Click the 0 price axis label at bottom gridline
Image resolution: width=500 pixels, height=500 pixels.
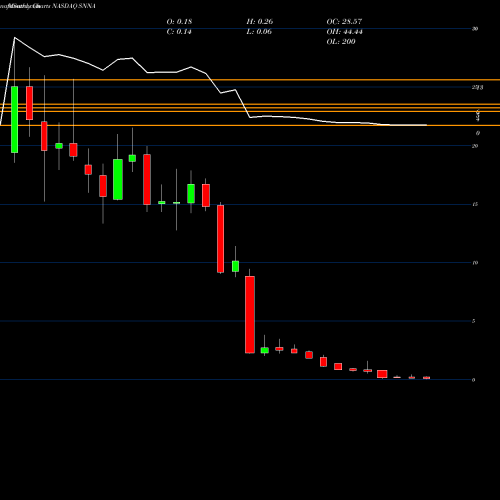473,380
